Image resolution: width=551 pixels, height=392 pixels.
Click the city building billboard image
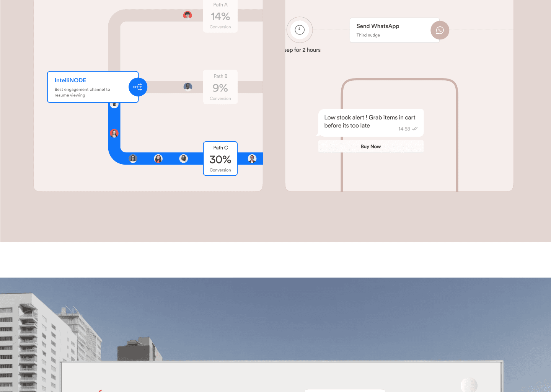(275, 335)
